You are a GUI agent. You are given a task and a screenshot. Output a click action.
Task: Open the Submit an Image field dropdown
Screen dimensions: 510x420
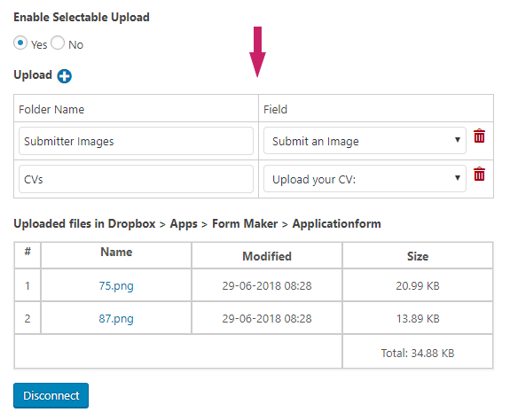[x=365, y=141]
